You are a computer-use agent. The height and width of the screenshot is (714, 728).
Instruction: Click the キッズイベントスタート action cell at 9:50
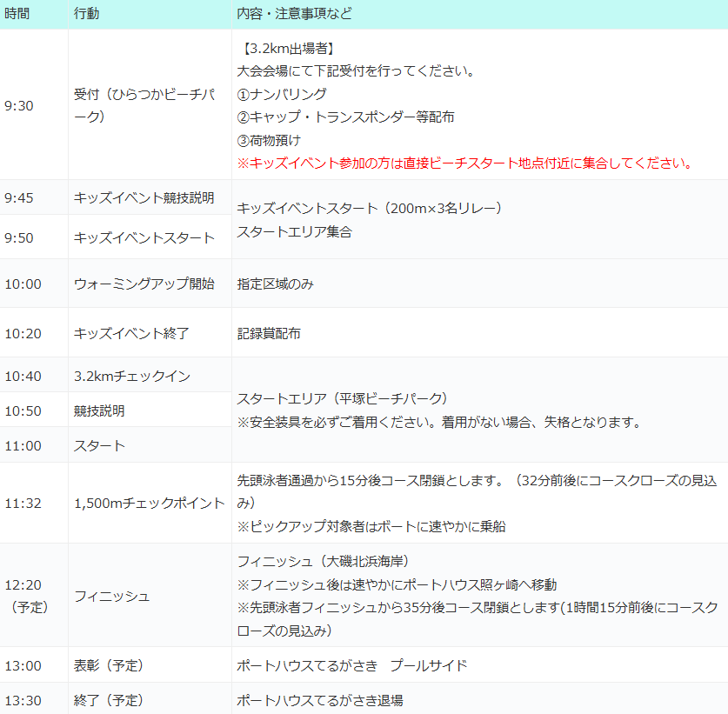coord(144,237)
